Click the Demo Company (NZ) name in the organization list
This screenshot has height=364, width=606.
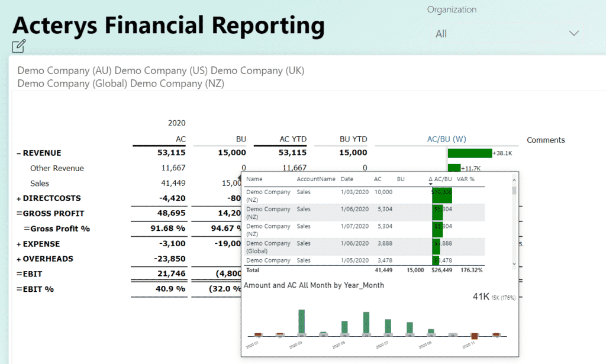[177, 84]
